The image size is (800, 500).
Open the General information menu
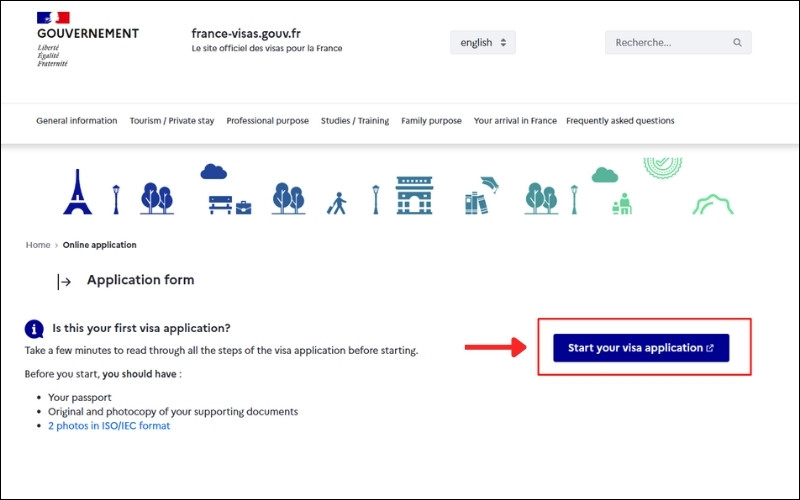tap(77, 121)
